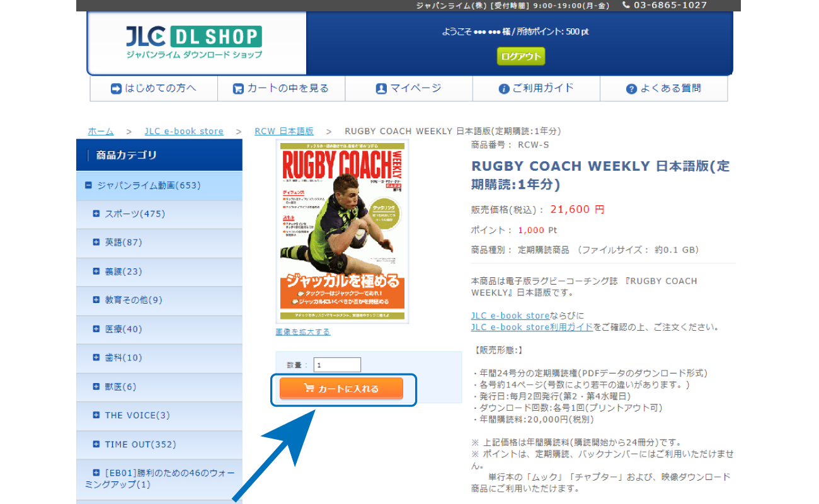
Task: Open JLC e-book store利用ガイド link
Action: tap(532, 327)
